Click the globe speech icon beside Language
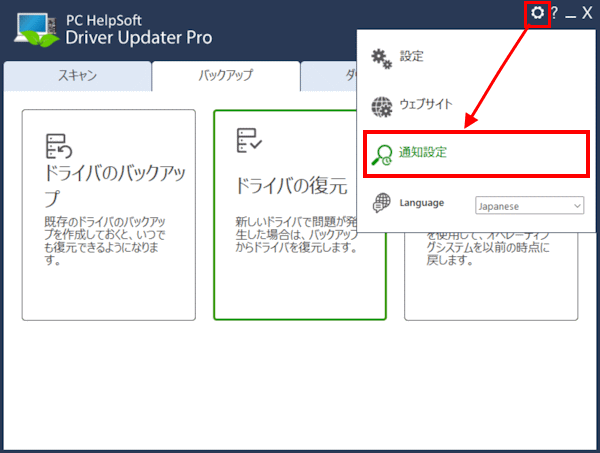 [x=382, y=203]
